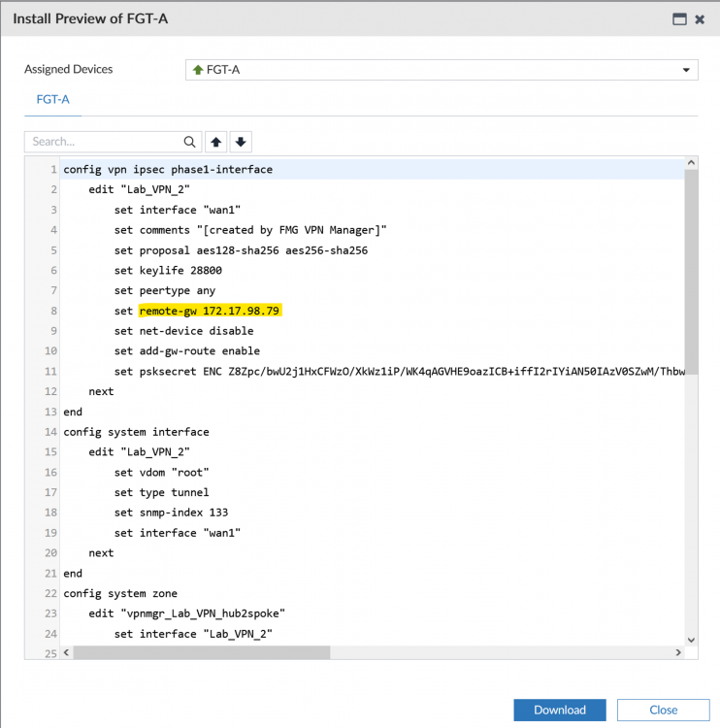Viewport: 720px width, 728px height.
Task: Click the line "config vpn ipsec phase1-interface"
Action: tap(168, 169)
